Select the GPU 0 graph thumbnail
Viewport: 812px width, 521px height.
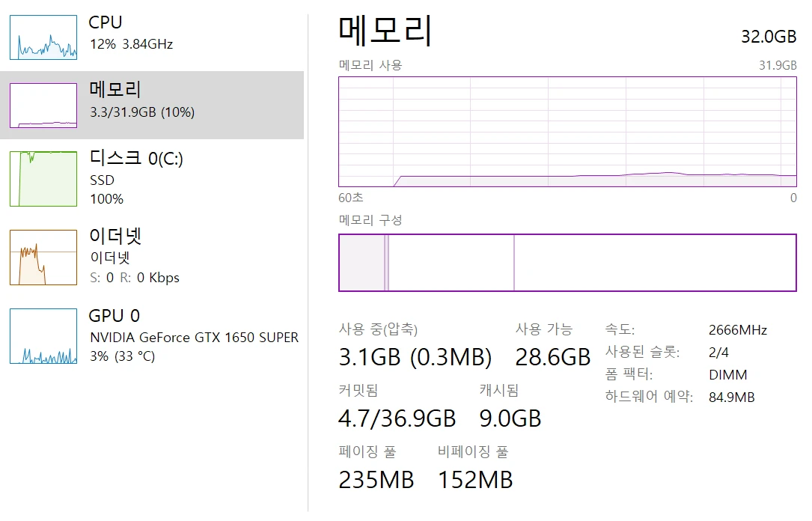(43, 336)
